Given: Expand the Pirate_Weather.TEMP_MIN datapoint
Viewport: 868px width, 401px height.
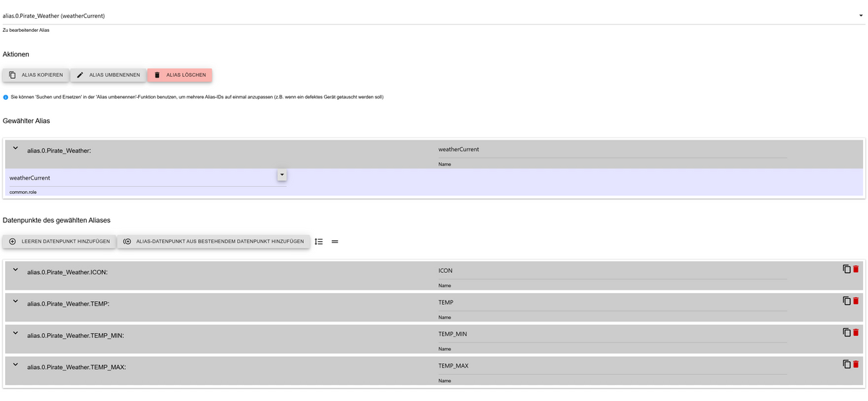Looking at the screenshot, I should point(15,333).
